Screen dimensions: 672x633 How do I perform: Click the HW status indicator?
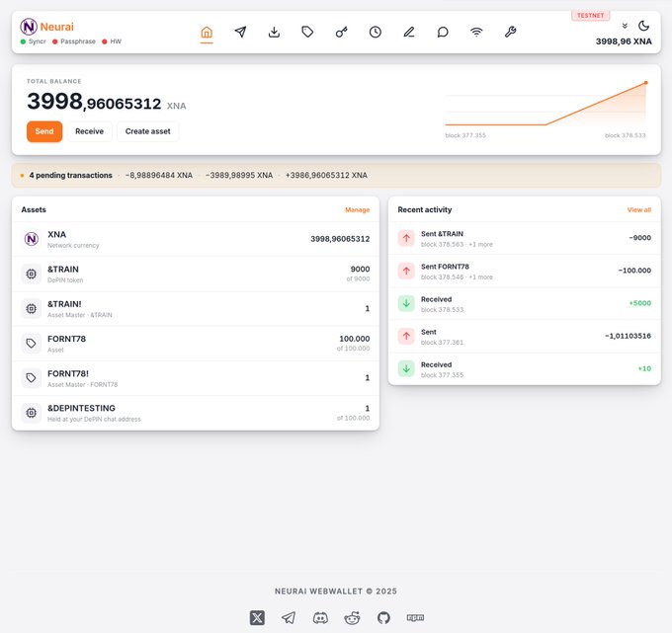pos(112,41)
